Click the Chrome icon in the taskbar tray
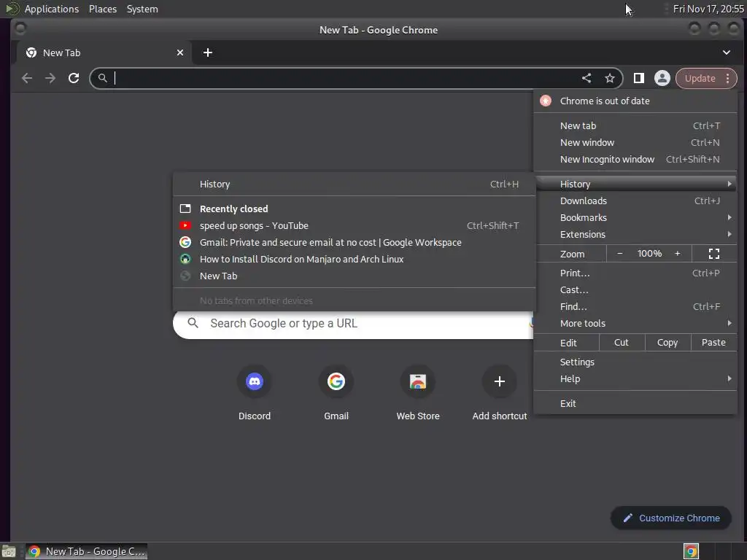 pos(691,552)
